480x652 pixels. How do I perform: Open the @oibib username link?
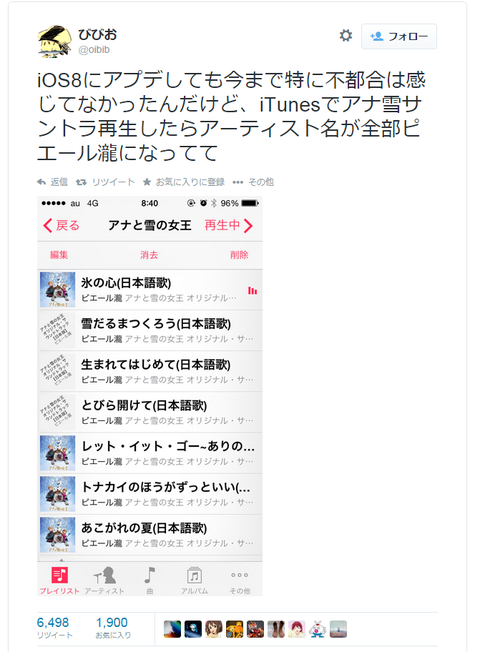[x=94, y=49]
